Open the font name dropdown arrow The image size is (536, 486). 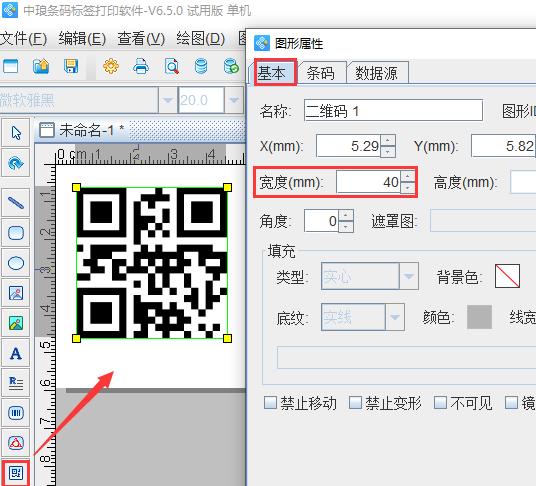[168, 100]
